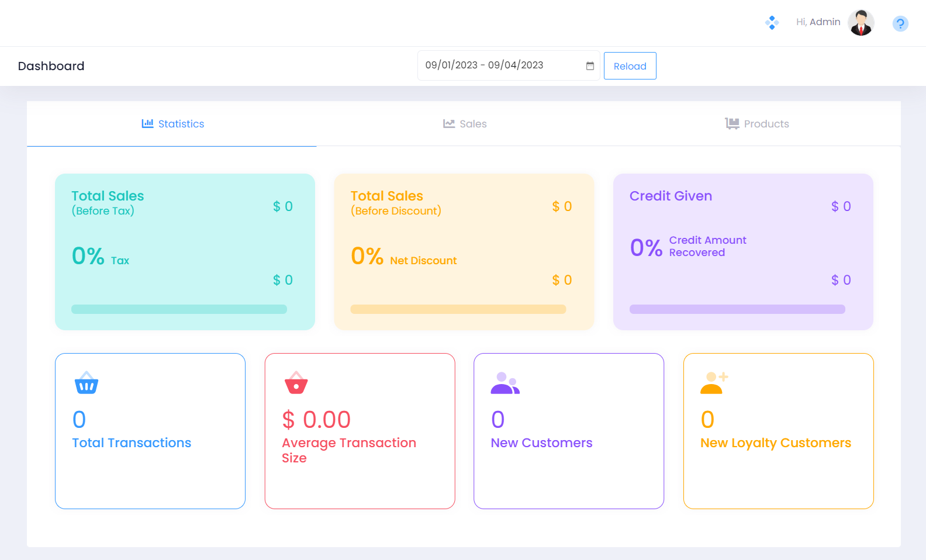Click the Sales line chart icon
926x560 pixels.
click(449, 123)
